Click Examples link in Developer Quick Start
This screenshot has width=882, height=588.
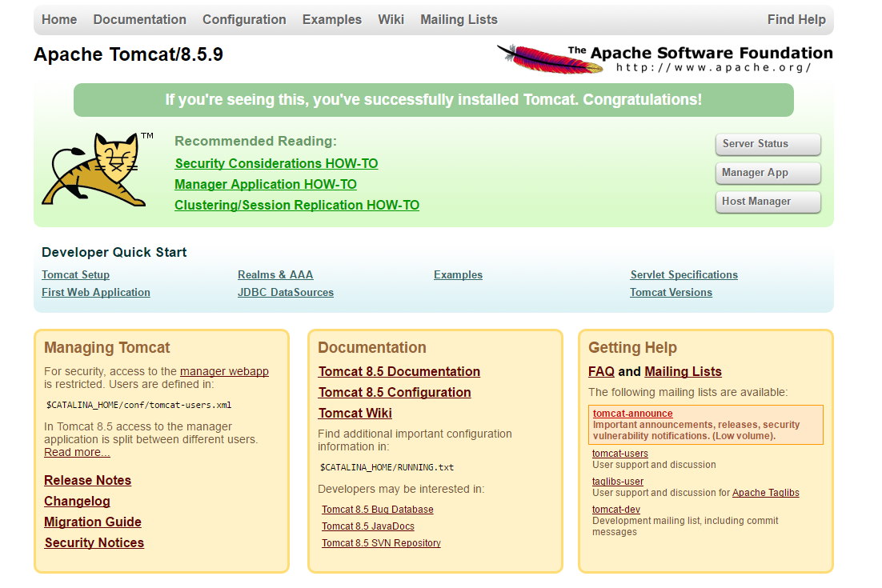(458, 275)
